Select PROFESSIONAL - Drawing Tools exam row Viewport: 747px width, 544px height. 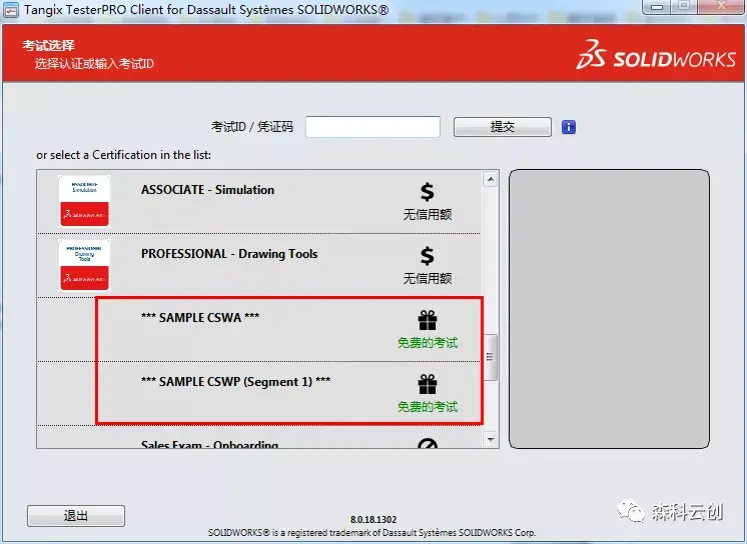tap(260, 266)
